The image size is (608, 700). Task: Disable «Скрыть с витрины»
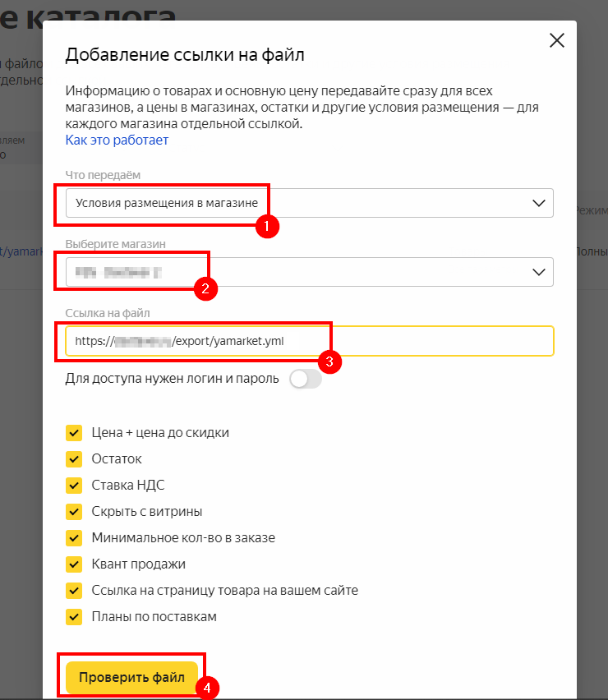75,511
